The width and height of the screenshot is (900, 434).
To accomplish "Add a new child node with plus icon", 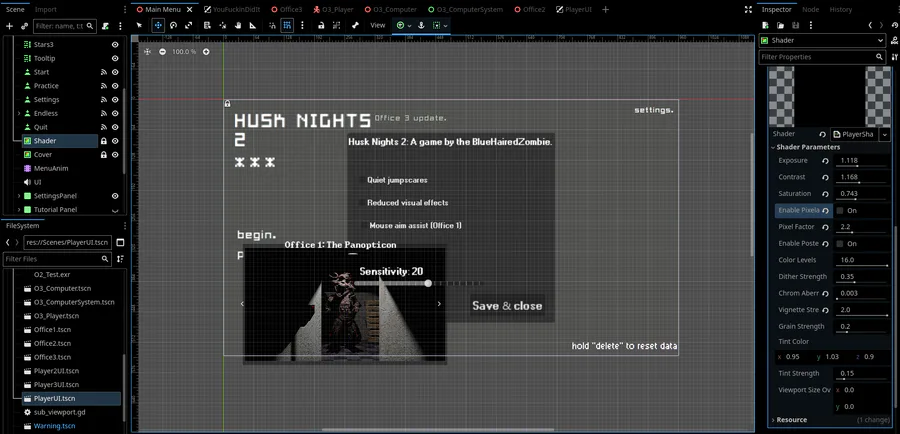I will (9, 26).
